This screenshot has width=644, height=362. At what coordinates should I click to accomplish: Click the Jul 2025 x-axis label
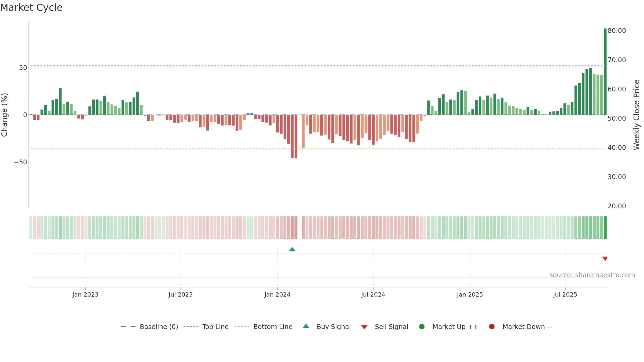[x=565, y=294]
